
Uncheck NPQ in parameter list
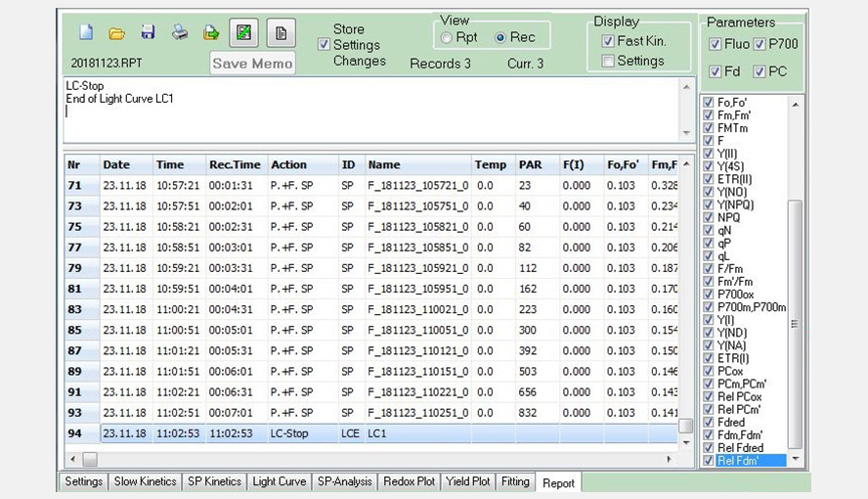click(708, 217)
